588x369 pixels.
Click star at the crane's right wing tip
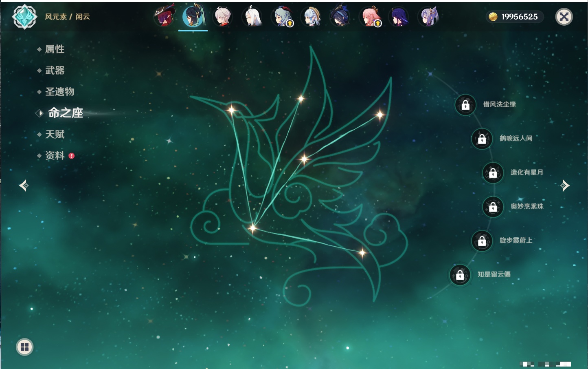[x=380, y=115]
